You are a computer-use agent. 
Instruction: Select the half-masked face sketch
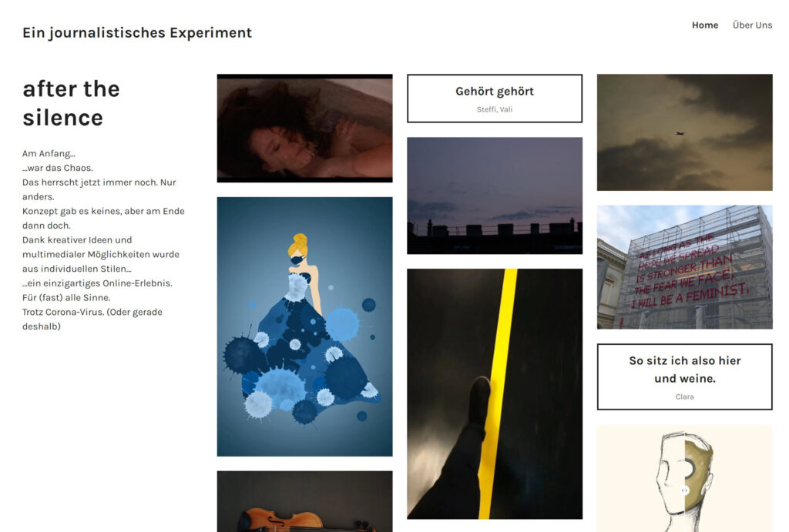684,478
